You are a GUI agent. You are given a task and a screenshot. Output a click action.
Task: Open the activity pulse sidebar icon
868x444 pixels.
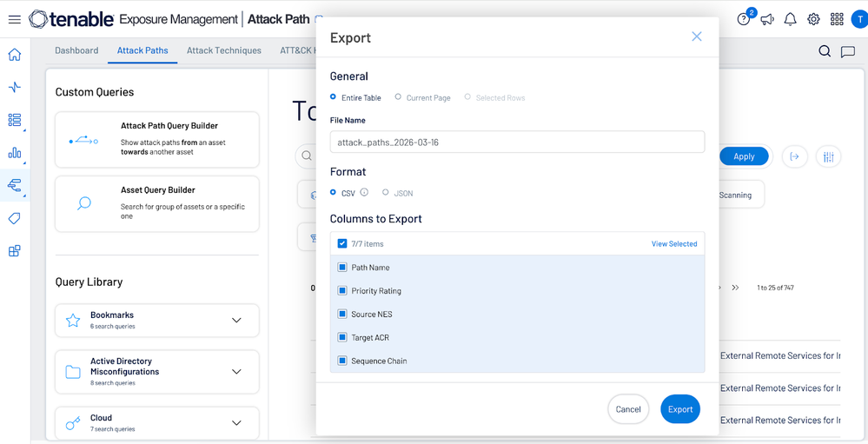15,87
